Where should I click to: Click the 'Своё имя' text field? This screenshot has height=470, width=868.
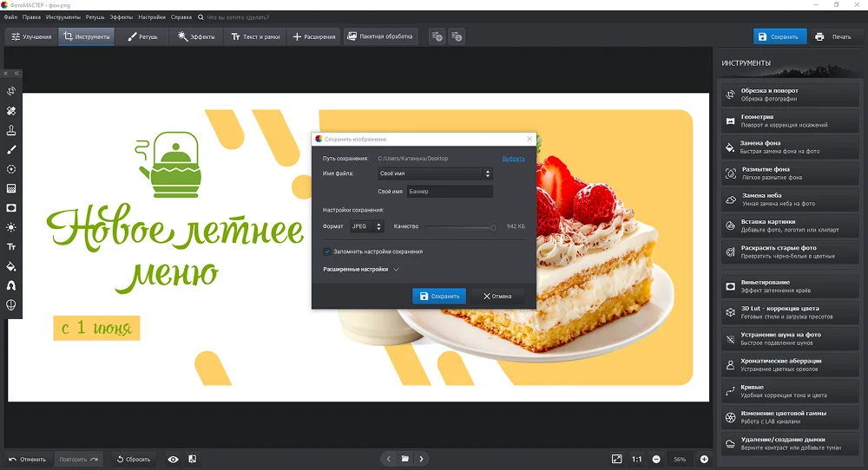click(450, 192)
